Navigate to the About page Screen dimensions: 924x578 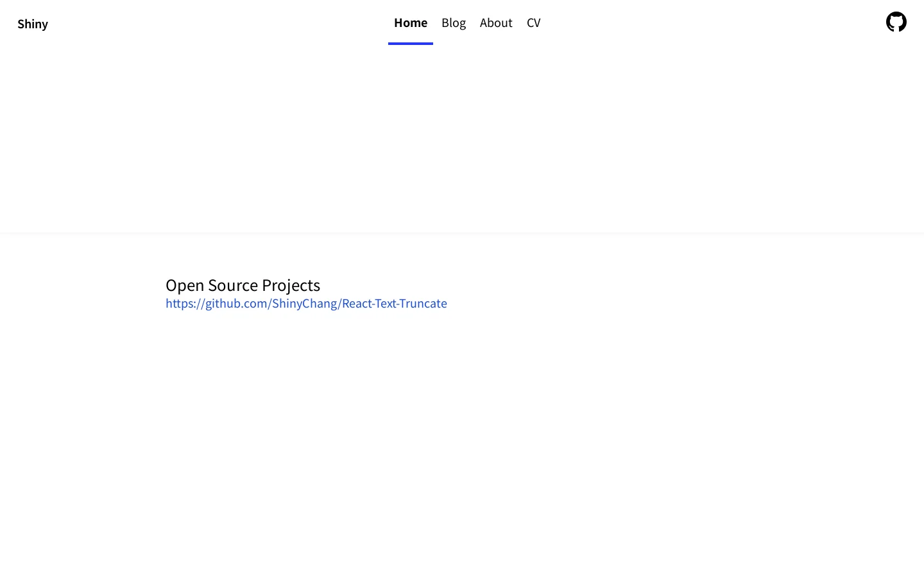tap(496, 23)
